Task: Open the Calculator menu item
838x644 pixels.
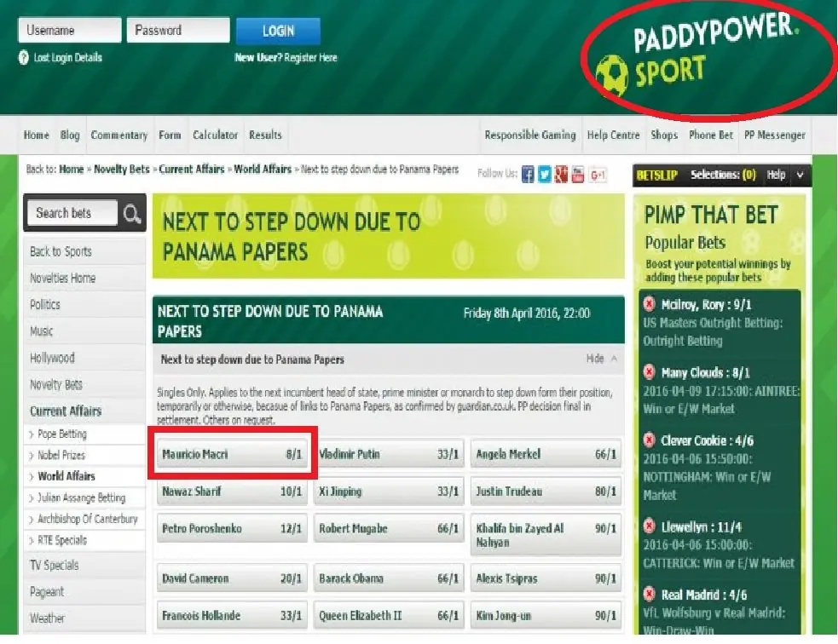Action: pos(216,135)
